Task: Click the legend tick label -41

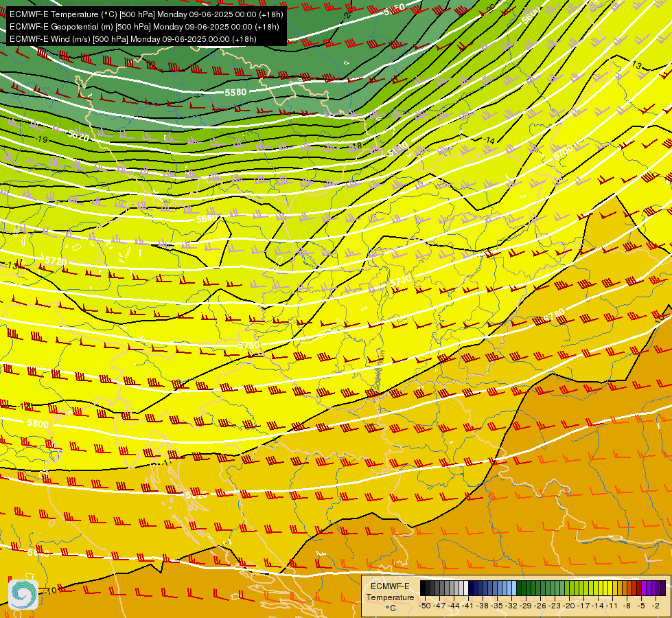Action: [468, 606]
